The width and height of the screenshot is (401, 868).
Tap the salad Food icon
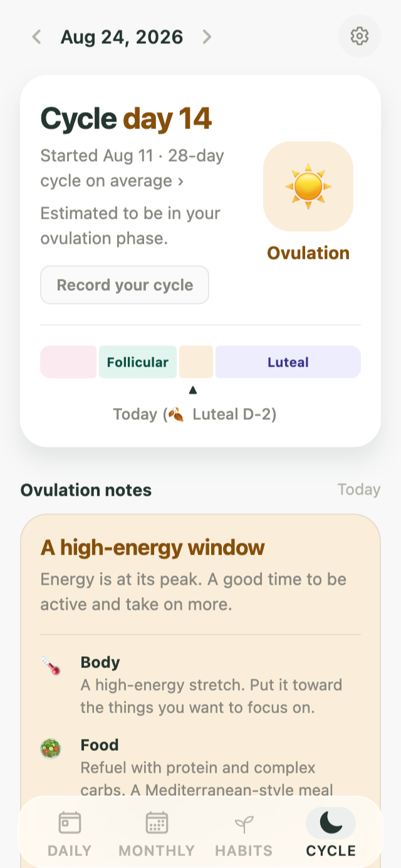click(51, 748)
